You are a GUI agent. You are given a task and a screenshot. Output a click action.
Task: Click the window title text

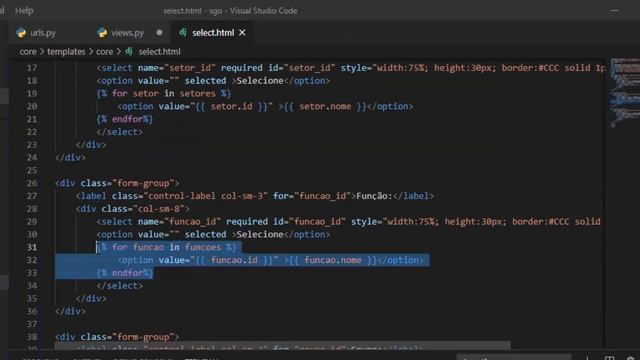tap(231, 11)
